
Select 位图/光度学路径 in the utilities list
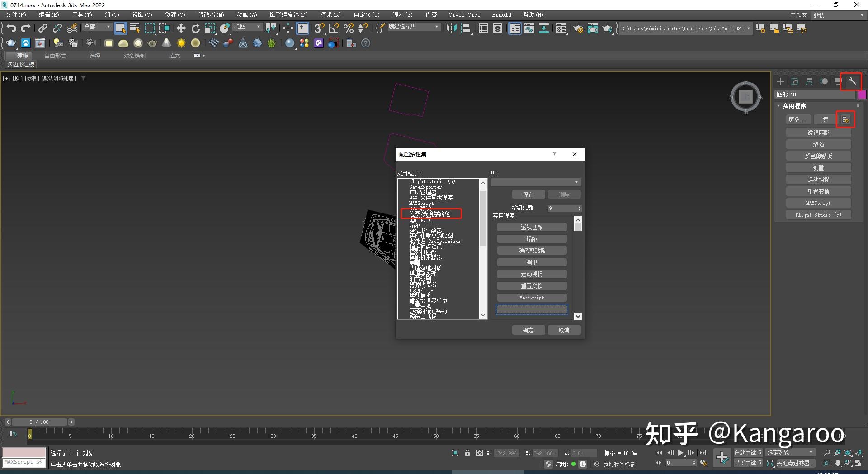(x=429, y=214)
